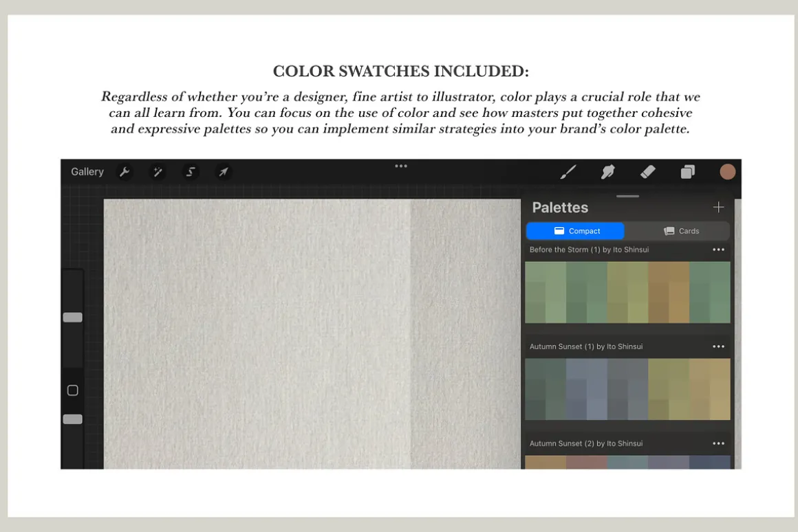Click the brush opacity slider handle
The height and width of the screenshot is (532, 798).
point(73,419)
